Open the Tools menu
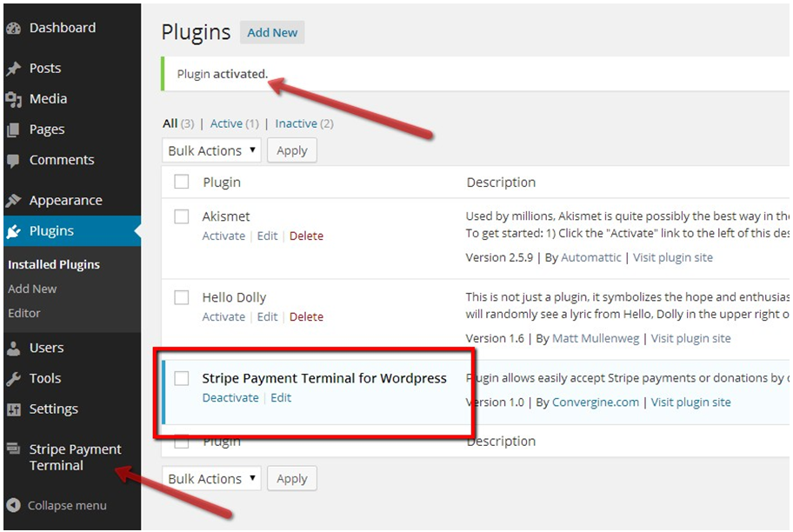This screenshot has width=793, height=532. (45, 378)
